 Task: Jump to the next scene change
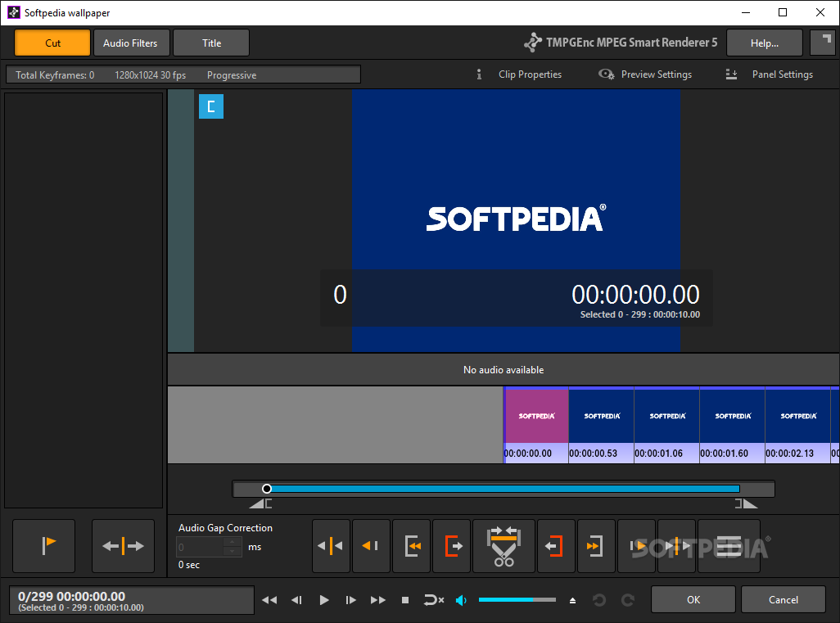[x=676, y=546]
